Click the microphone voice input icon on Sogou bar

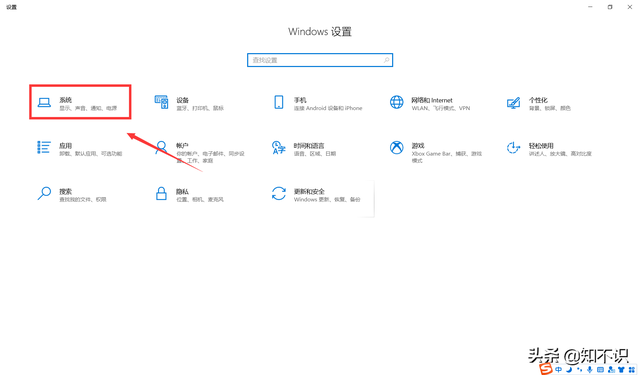tap(590, 370)
